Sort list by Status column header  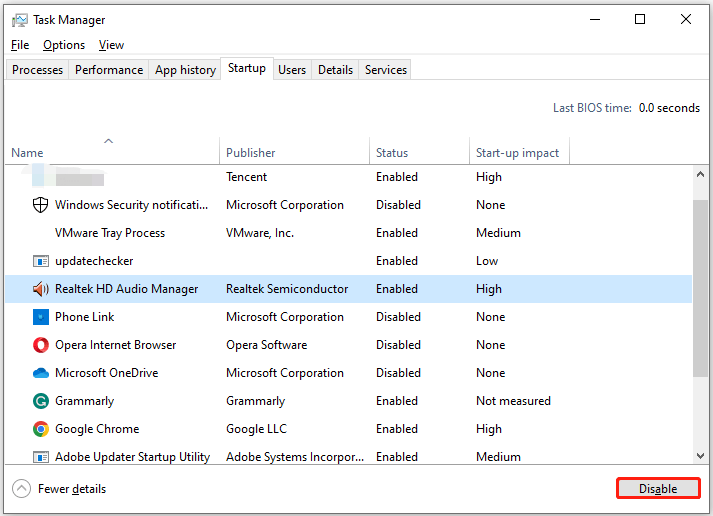coord(419,153)
